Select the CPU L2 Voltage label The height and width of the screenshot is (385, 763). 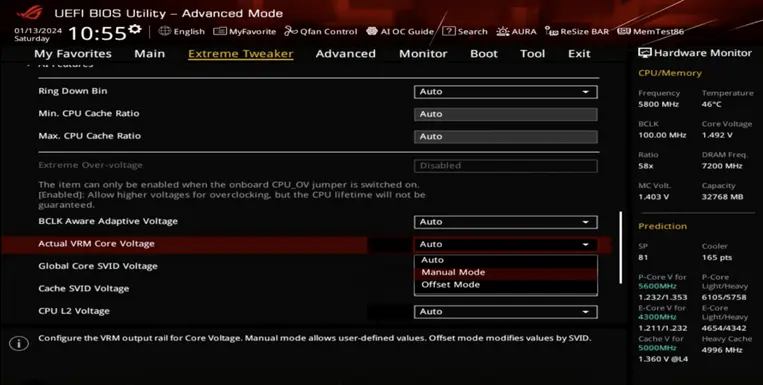[x=74, y=311]
